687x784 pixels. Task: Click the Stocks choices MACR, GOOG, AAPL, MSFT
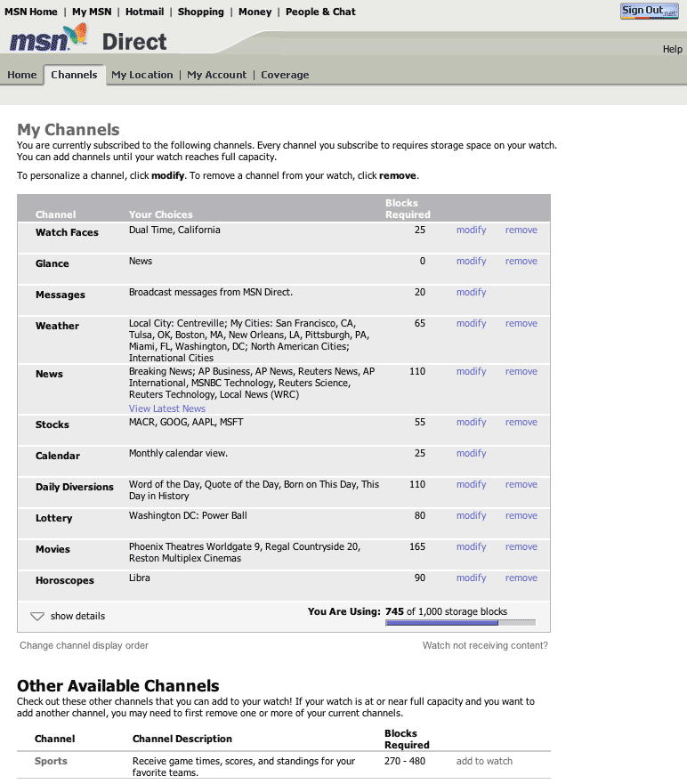click(186, 422)
